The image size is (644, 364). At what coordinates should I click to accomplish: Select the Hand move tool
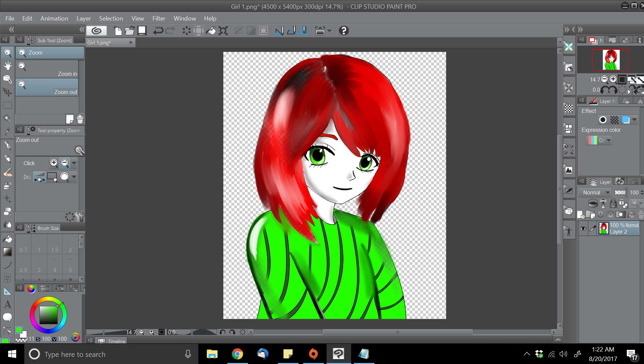7,66
